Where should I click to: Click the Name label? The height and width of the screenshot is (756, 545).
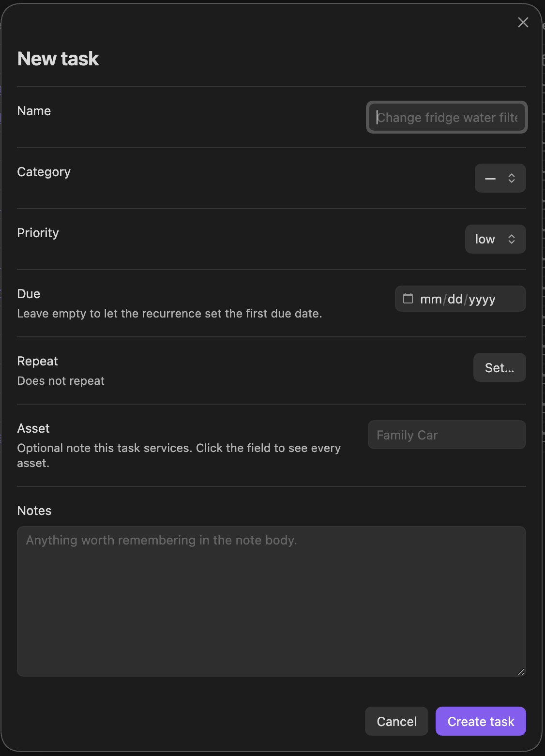pos(34,111)
